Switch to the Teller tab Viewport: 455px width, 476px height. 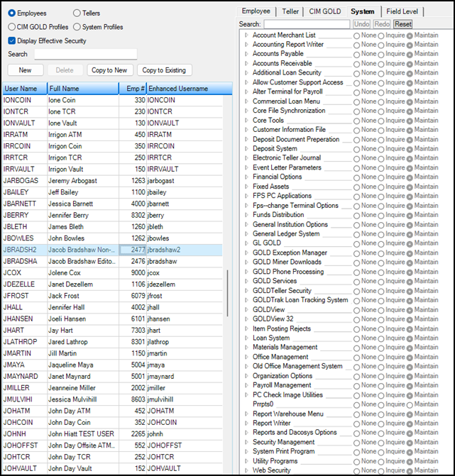(290, 11)
